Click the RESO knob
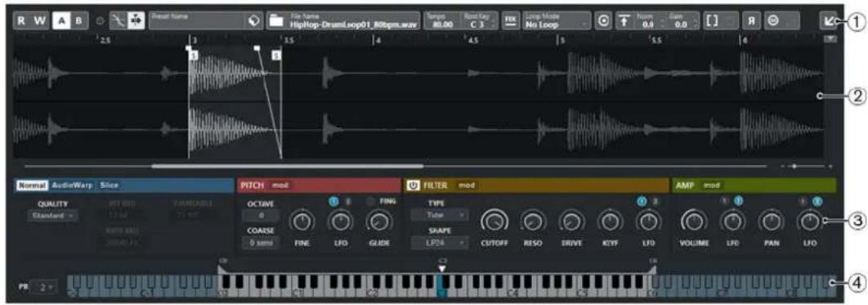The width and height of the screenshot is (868, 305). (533, 222)
